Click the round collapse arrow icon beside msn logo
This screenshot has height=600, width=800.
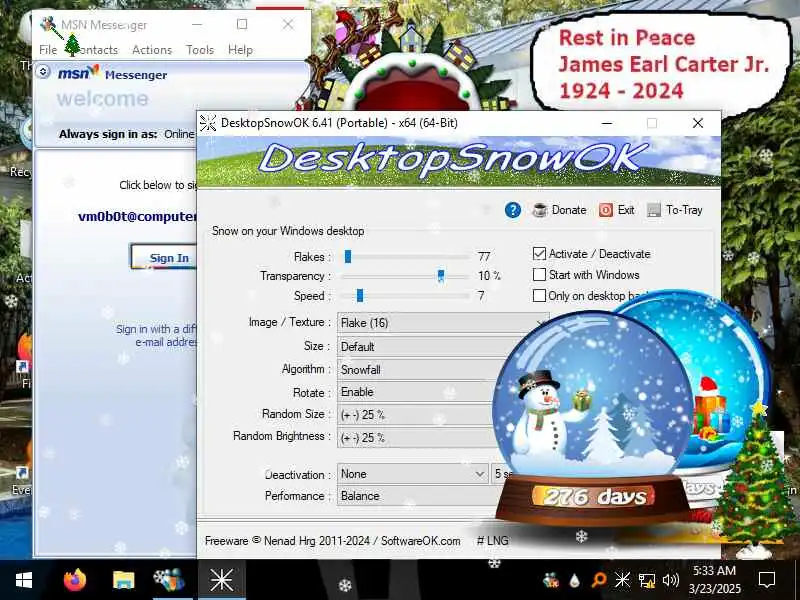[x=43, y=72]
